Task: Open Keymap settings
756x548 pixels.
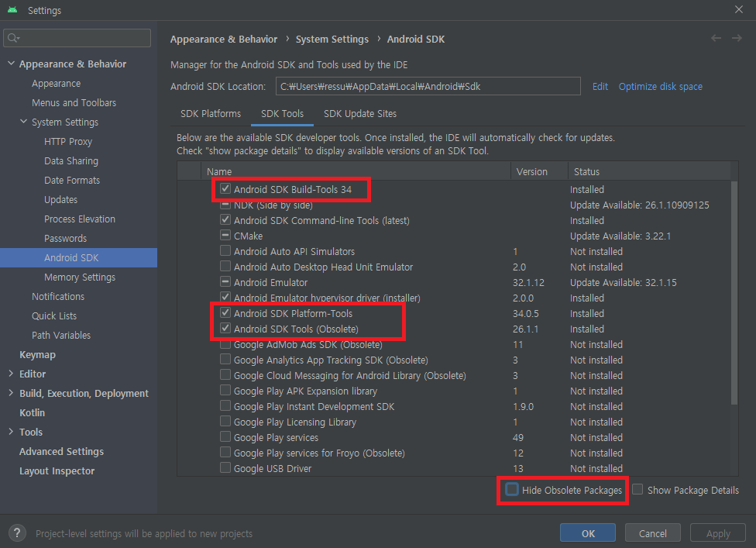Action: pos(37,354)
